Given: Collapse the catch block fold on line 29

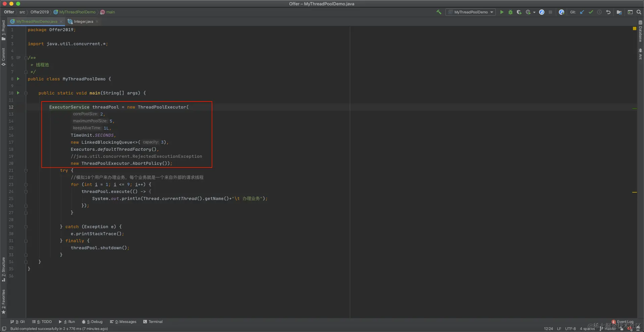Looking at the screenshot, I should (26, 227).
